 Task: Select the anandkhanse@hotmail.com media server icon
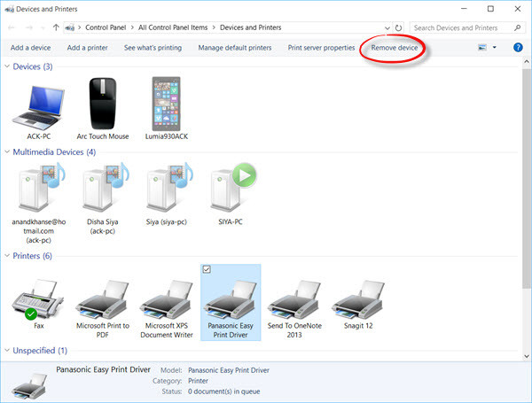[41, 187]
